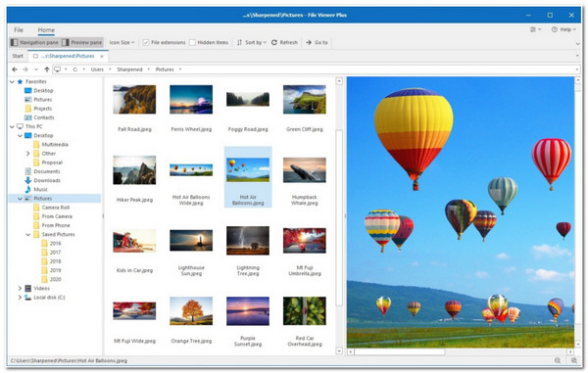The image size is (588, 373).
Task: Click Users in the address path
Action: click(x=97, y=70)
